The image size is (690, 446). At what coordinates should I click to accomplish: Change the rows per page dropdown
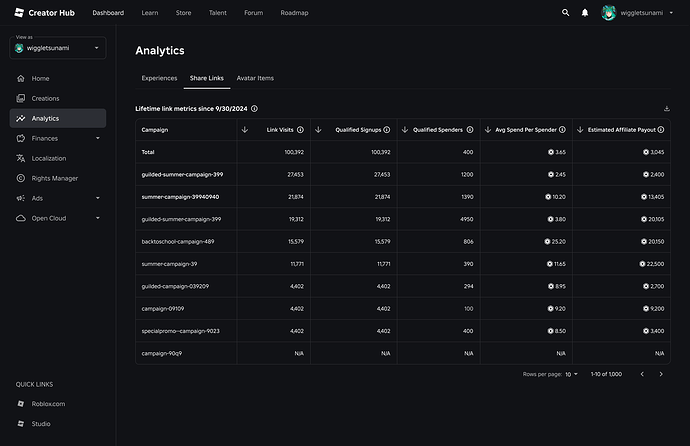571,374
